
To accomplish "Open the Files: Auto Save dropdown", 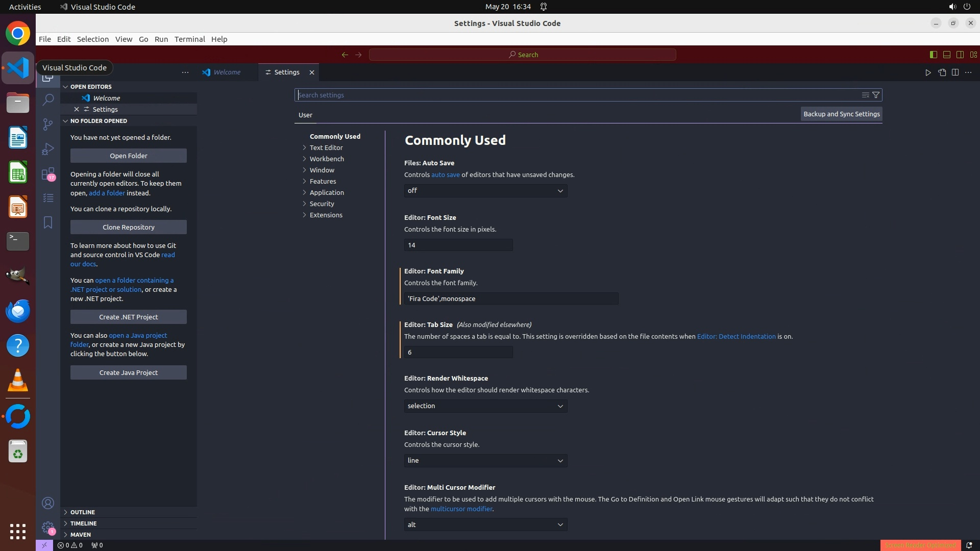I will (485, 191).
